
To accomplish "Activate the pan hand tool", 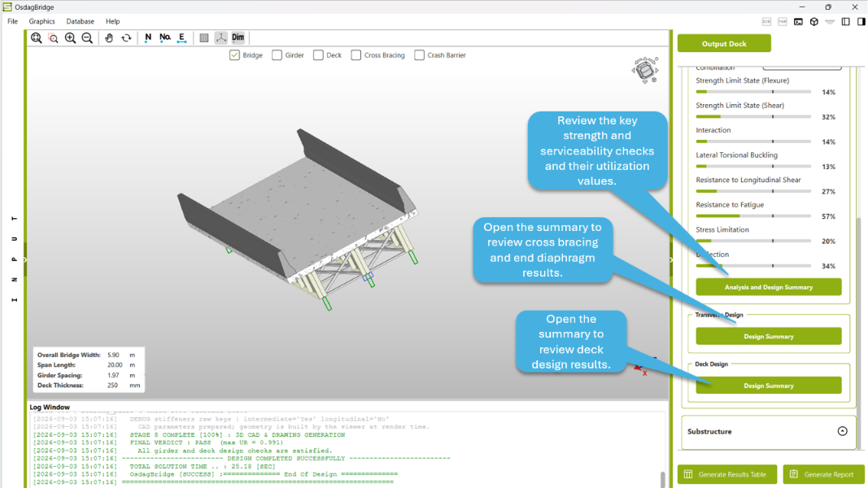I will click(x=109, y=37).
